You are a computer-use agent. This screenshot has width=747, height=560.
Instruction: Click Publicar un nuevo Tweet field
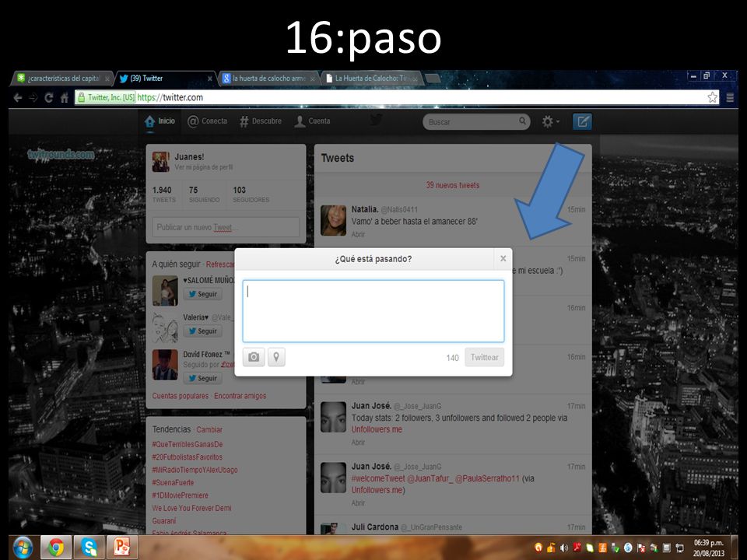click(226, 227)
